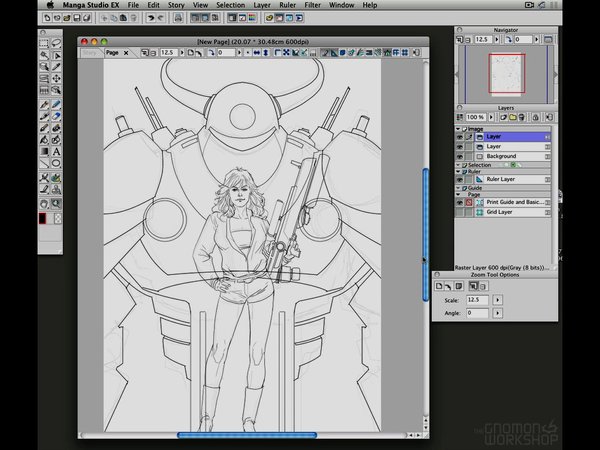Click the Save disk icon in toolbar
The width and height of the screenshot is (600, 450).
coord(77,18)
